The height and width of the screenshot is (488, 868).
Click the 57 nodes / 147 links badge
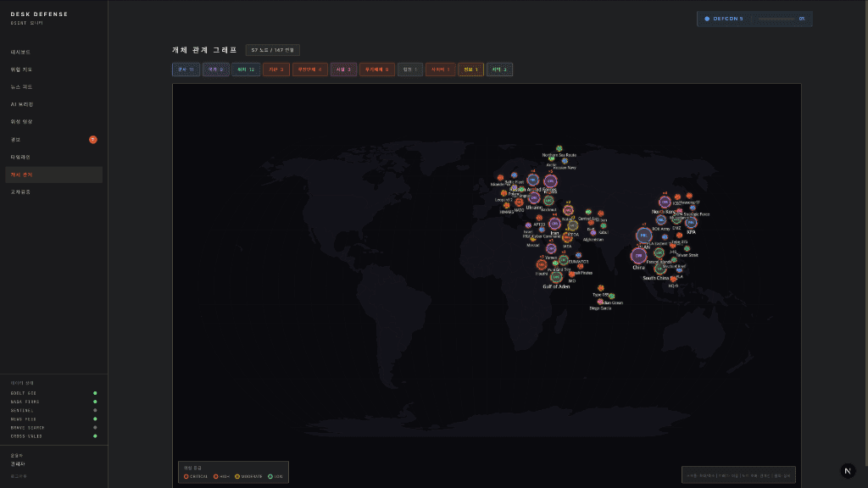(272, 50)
